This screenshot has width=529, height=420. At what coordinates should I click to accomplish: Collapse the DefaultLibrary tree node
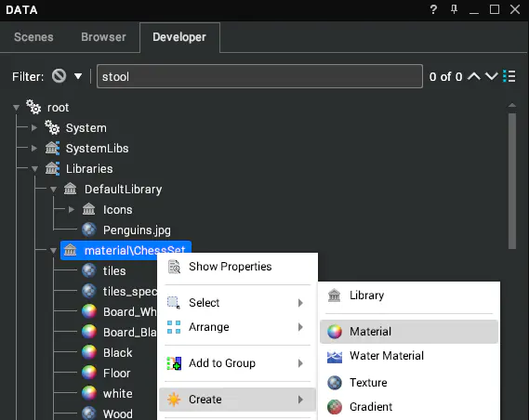(x=53, y=190)
